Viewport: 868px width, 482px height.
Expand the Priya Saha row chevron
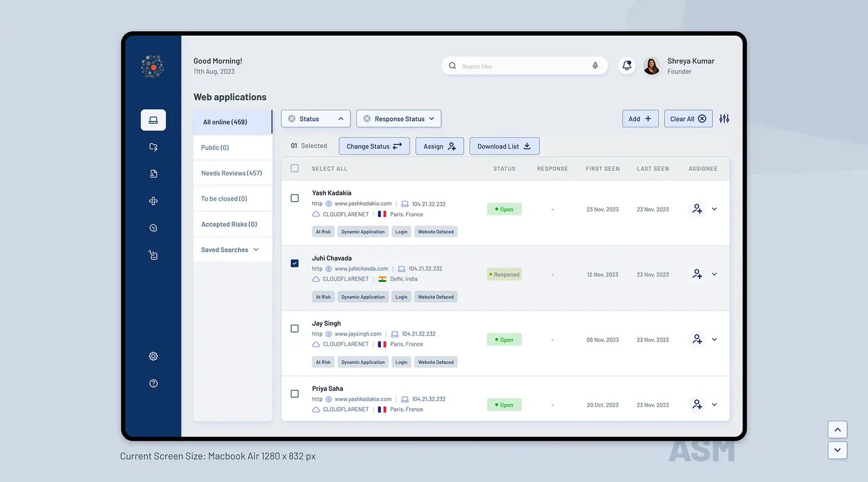point(714,404)
